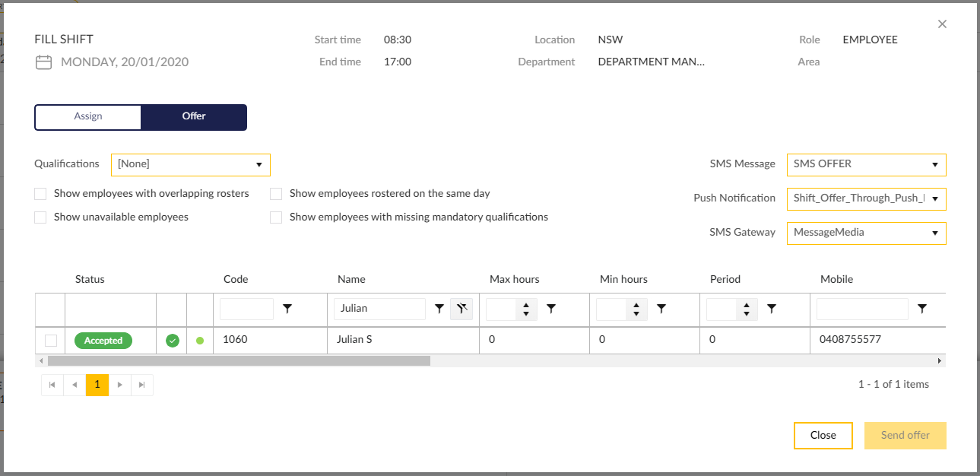Focus the Mobile filter input field
The height and width of the screenshot is (476, 980).
tap(862, 309)
